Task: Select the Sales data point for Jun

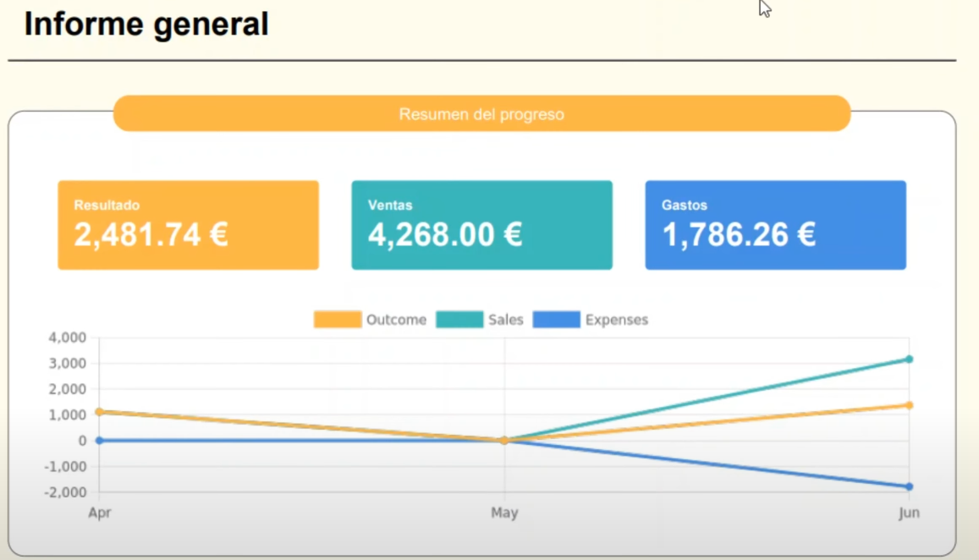Action: pos(909,360)
